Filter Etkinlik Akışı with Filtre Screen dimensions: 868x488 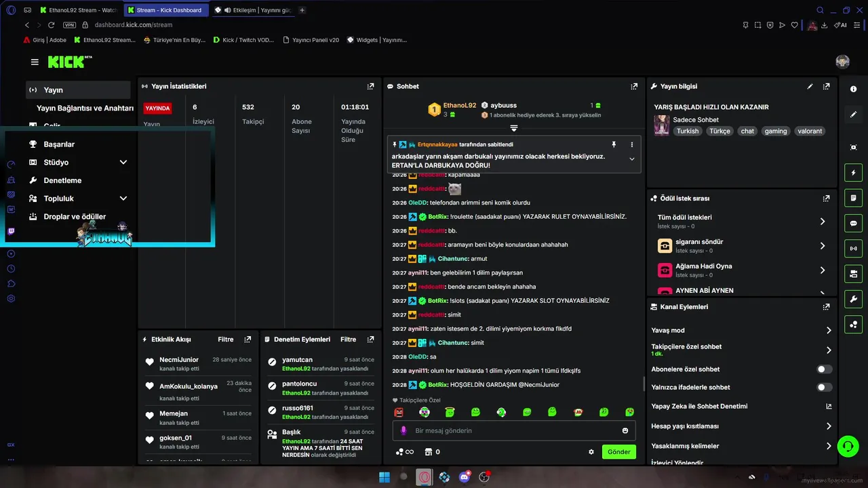[225, 340]
